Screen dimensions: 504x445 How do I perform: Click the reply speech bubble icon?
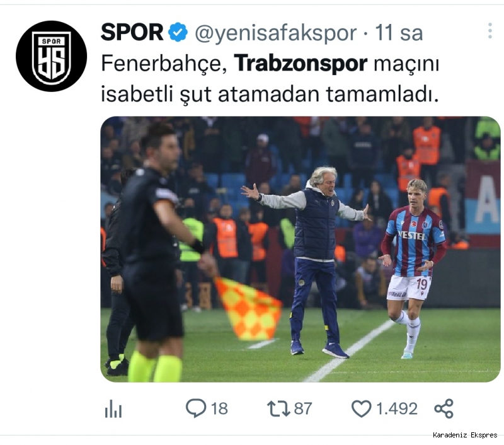pos(196,408)
